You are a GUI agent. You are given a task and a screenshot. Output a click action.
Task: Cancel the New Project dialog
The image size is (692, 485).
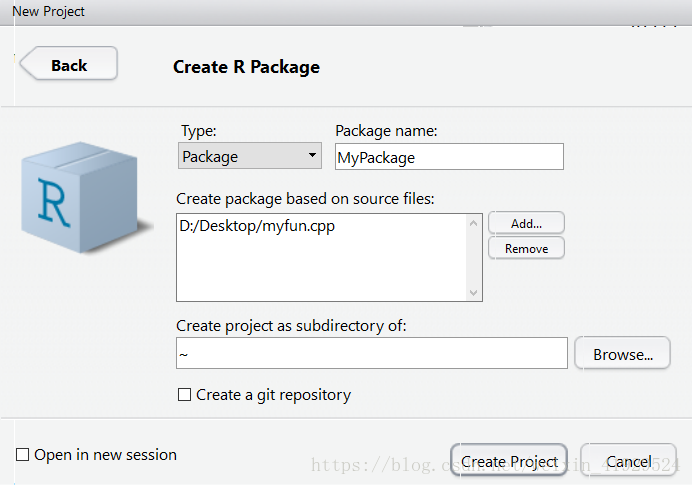click(x=628, y=461)
